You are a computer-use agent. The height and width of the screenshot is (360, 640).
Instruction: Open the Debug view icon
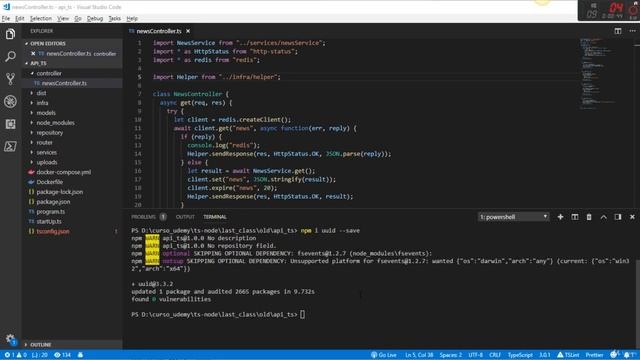coord(10,101)
